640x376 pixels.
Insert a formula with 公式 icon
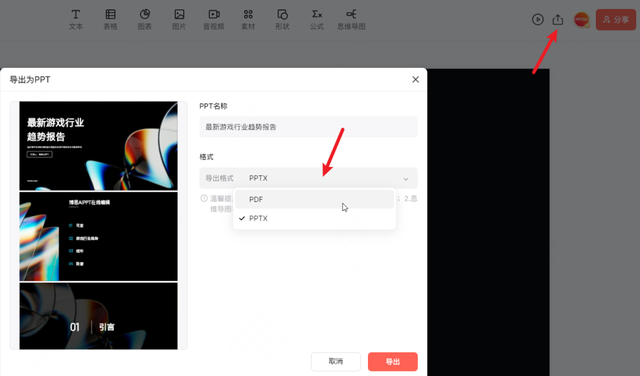(317, 19)
